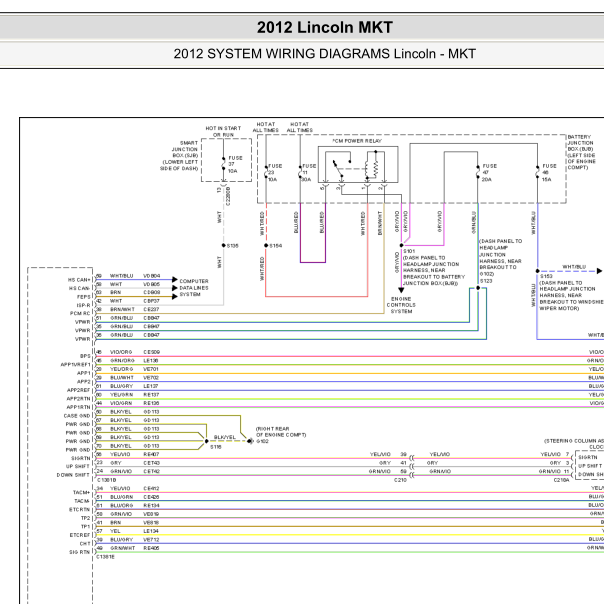Select the 'FEPS' pin label
This screenshot has width=604, height=604.
84,297
